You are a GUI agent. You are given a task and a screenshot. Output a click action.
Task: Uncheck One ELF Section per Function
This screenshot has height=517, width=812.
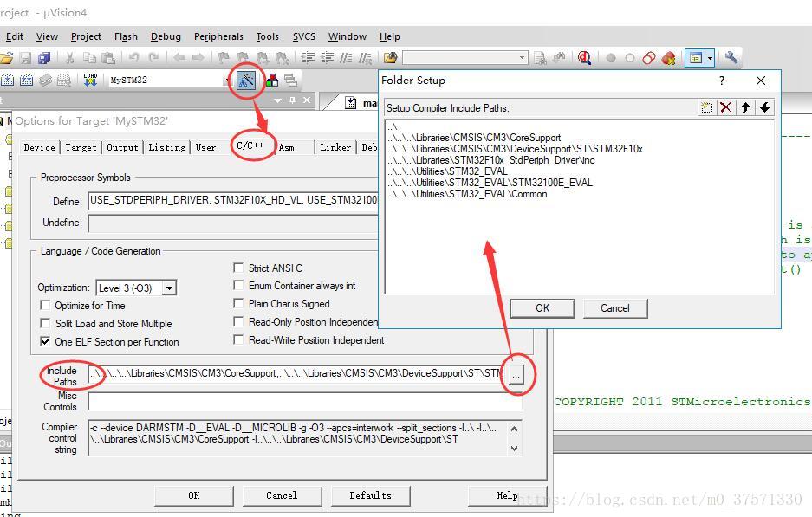(x=46, y=341)
